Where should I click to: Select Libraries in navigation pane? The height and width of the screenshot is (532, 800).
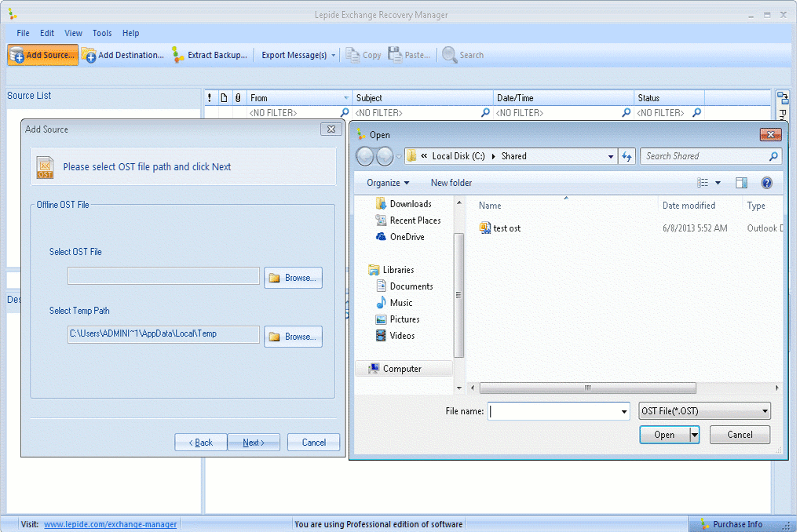click(391, 270)
